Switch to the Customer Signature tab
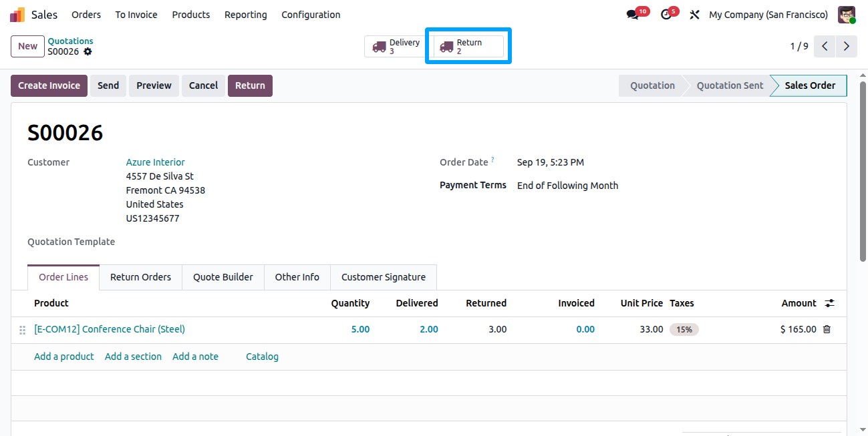The image size is (868, 436). pyautogui.click(x=384, y=277)
